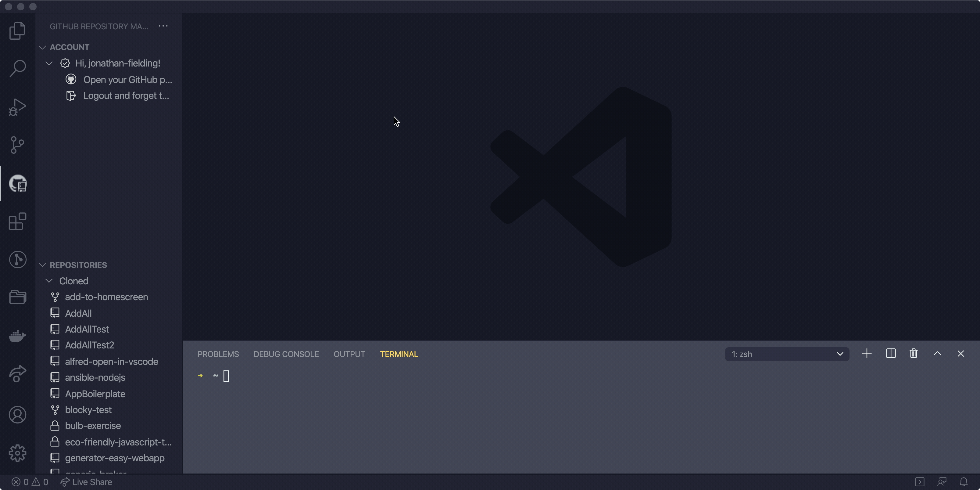Open the Search view in activity bar
The width and height of the screenshot is (980, 490).
click(17, 69)
